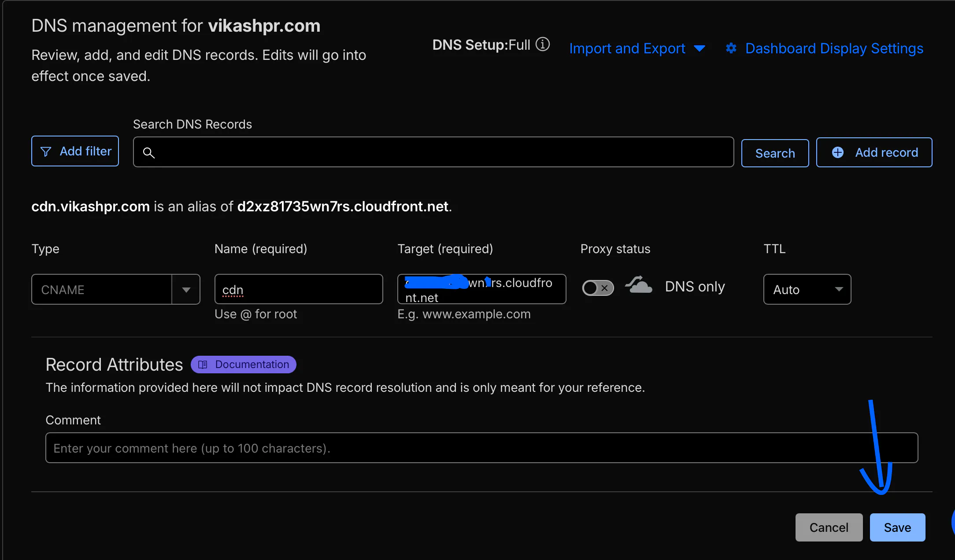The width and height of the screenshot is (955, 560).
Task: Click the cloud icon next to DNS only
Action: [x=638, y=285]
